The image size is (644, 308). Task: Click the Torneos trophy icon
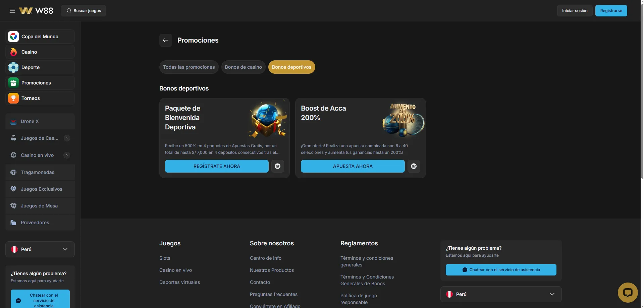[13, 98]
